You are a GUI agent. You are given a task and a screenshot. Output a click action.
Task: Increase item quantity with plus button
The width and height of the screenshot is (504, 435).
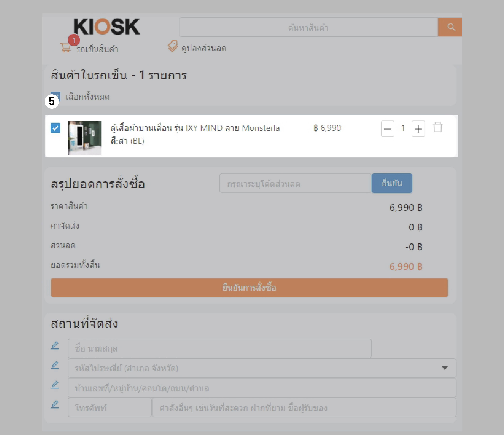[418, 129]
